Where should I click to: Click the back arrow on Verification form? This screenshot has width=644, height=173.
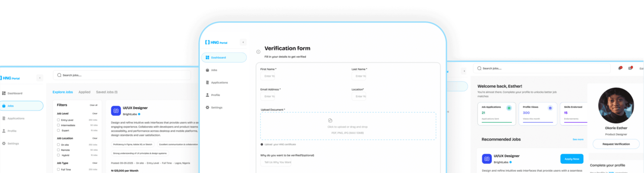[258, 52]
